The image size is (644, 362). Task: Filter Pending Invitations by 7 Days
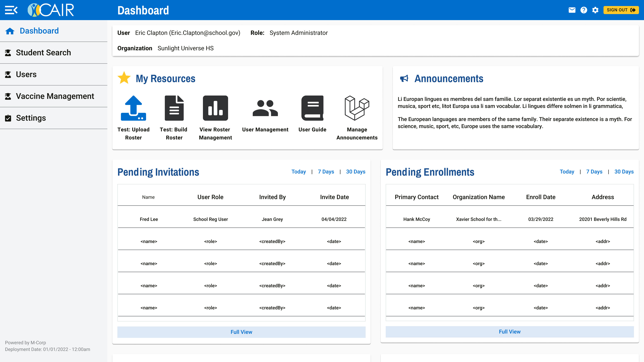click(x=326, y=172)
